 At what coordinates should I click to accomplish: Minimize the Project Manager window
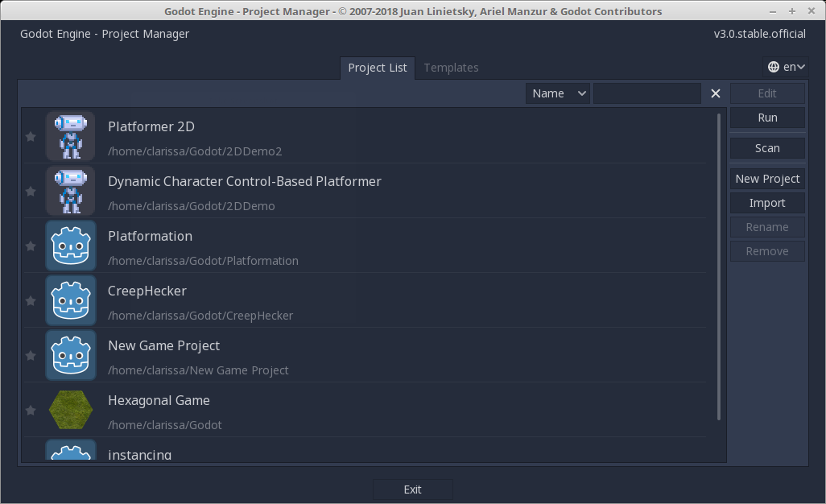point(773,11)
